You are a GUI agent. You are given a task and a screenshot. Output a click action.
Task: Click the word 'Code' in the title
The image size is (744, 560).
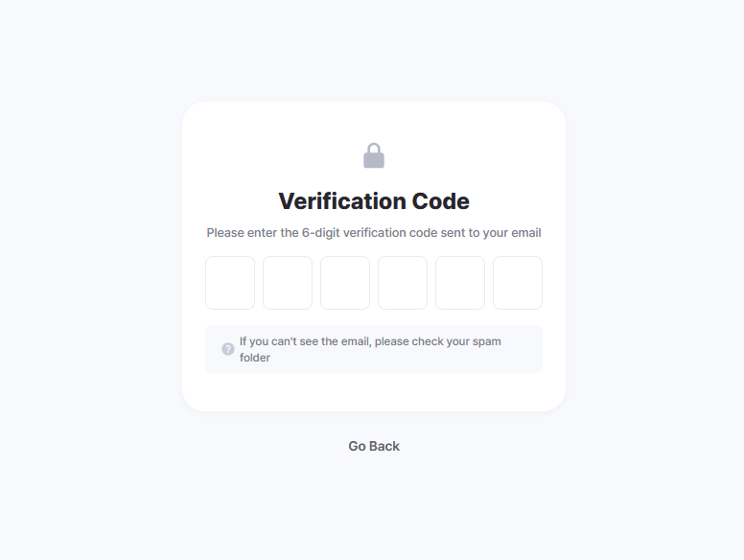pos(440,201)
